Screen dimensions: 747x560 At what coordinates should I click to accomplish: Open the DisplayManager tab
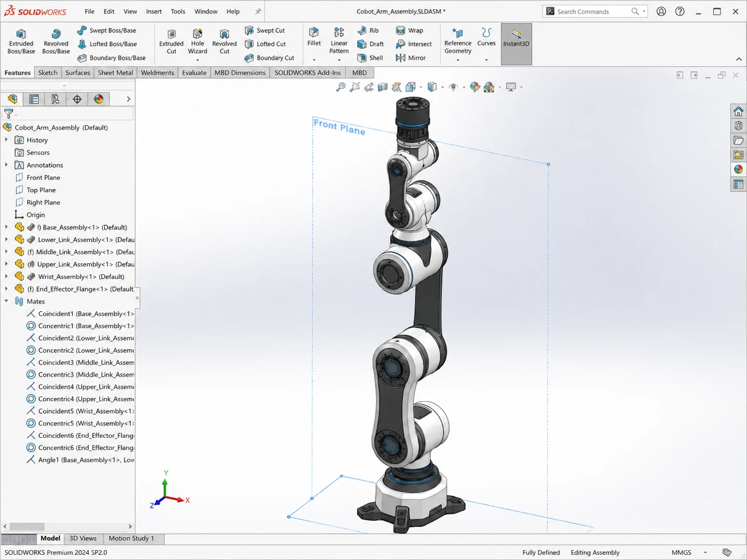[99, 99]
